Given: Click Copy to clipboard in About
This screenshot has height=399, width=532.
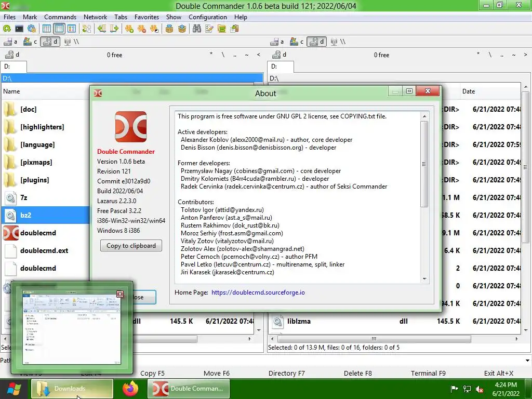Looking at the screenshot, I should [131, 246].
